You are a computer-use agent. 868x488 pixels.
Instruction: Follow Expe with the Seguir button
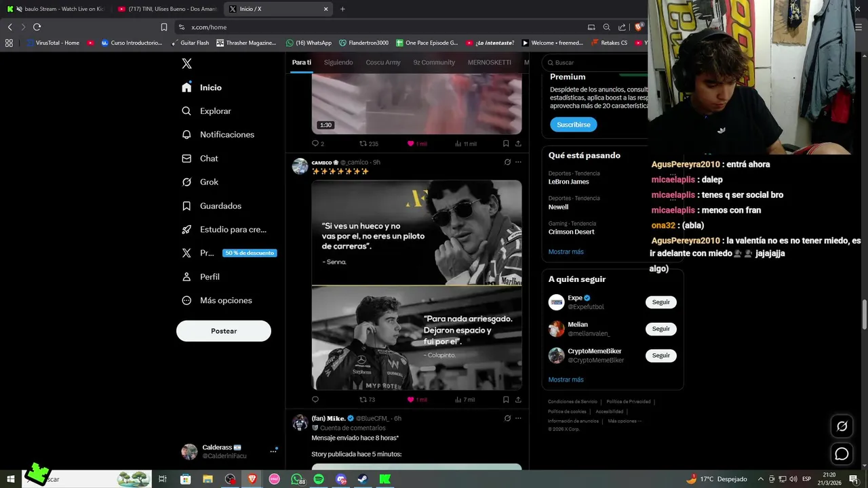(661, 302)
